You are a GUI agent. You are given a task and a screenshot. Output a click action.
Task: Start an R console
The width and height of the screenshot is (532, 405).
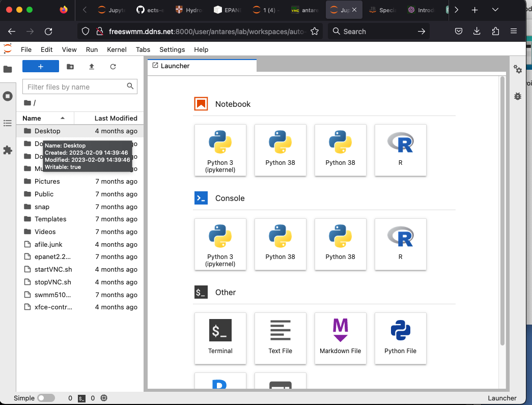pyautogui.click(x=400, y=244)
